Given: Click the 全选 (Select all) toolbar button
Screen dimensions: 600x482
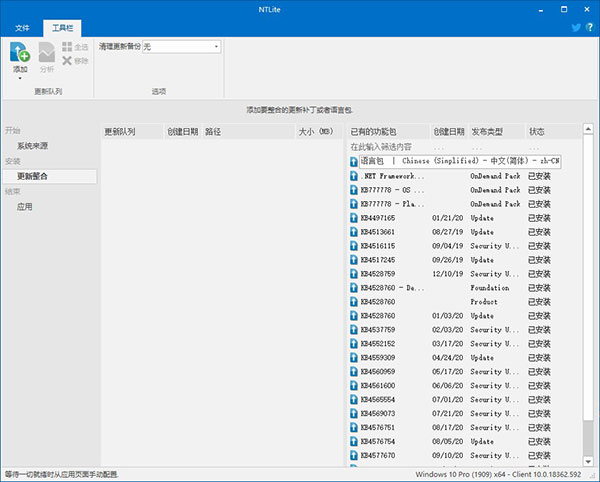Looking at the screenshot, I should pos(75,47).
